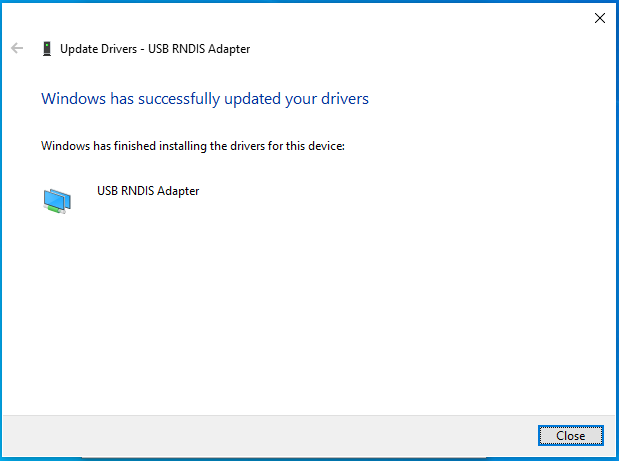Click the Close button

[570, 435]
